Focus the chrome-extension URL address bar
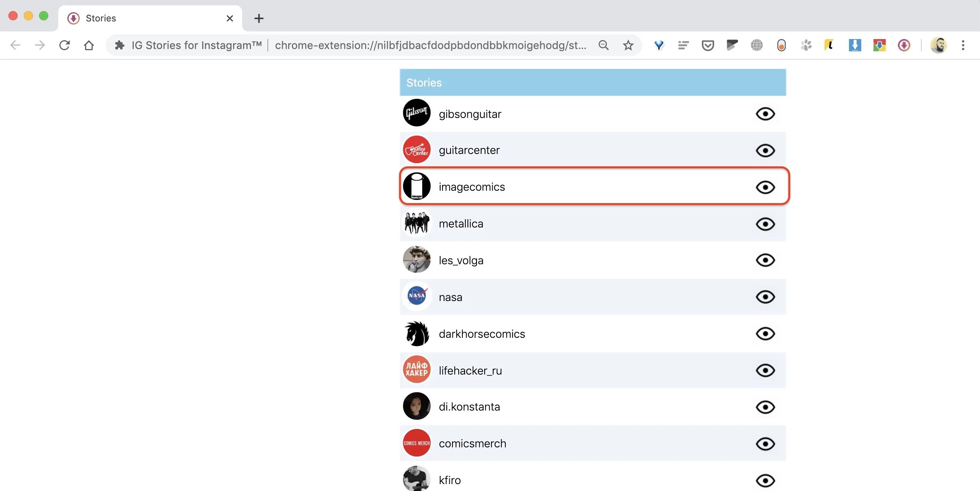980x491 pixels. tap(431, 45)
